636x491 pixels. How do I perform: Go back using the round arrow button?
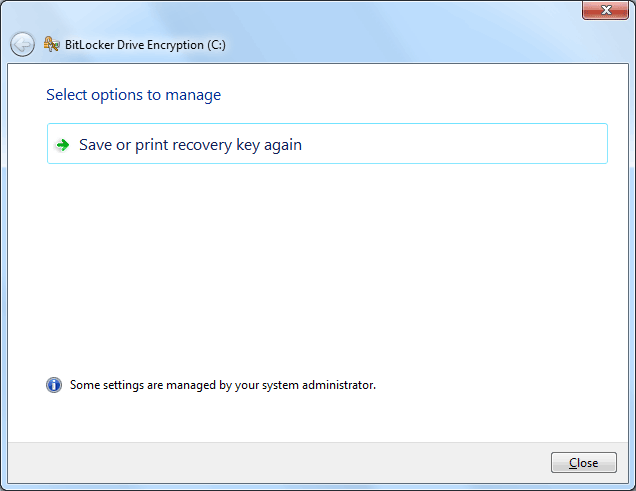tap(22, 44)
